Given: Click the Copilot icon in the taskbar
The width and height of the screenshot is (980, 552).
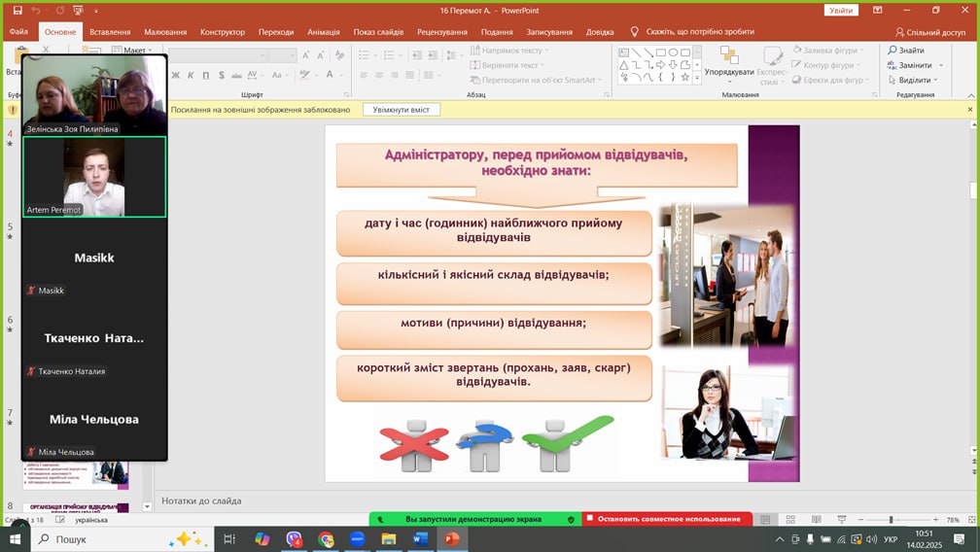Looking at the screenshot, I should (x=262, y=538).
